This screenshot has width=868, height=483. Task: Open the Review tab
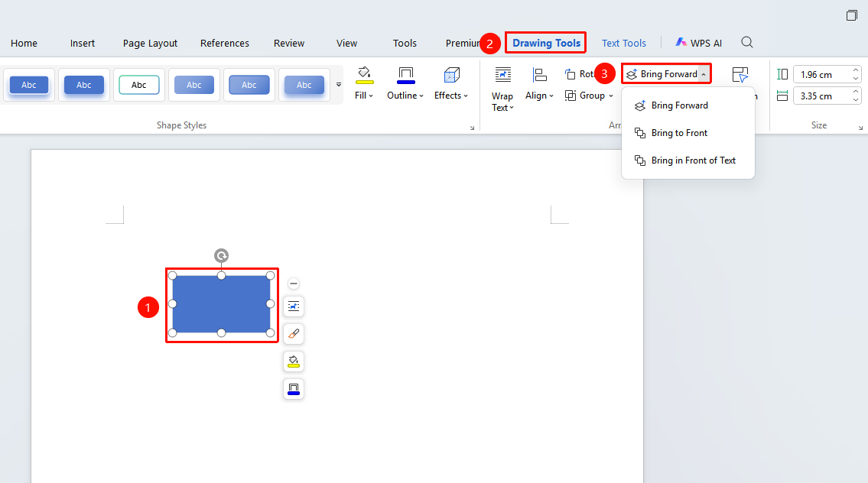[289, 43]
